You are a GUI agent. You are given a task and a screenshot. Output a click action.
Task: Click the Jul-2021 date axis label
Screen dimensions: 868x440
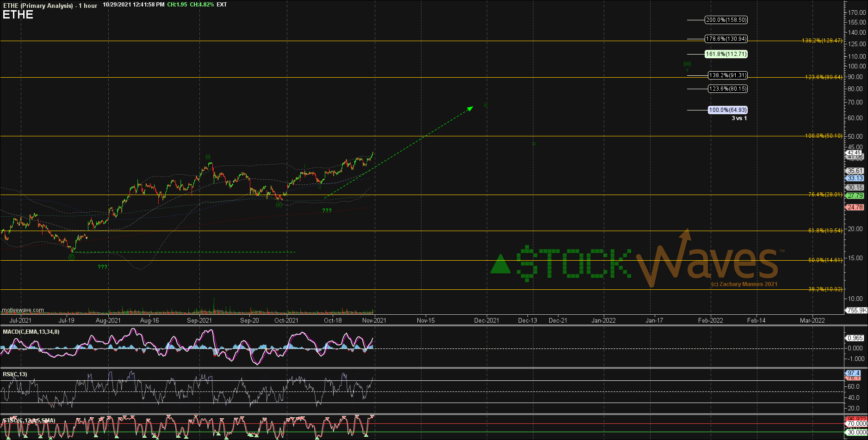coord(21,320)
